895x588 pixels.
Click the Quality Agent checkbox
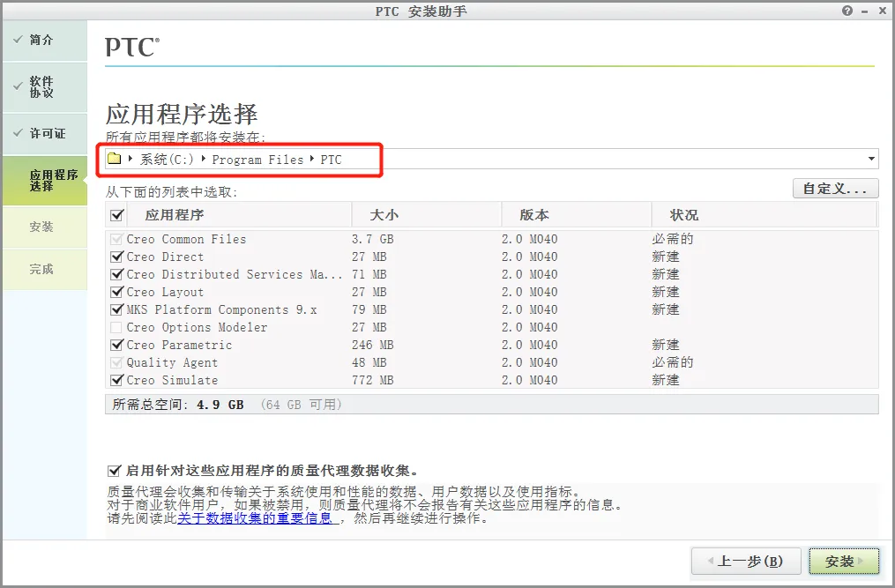coord(116,362)
